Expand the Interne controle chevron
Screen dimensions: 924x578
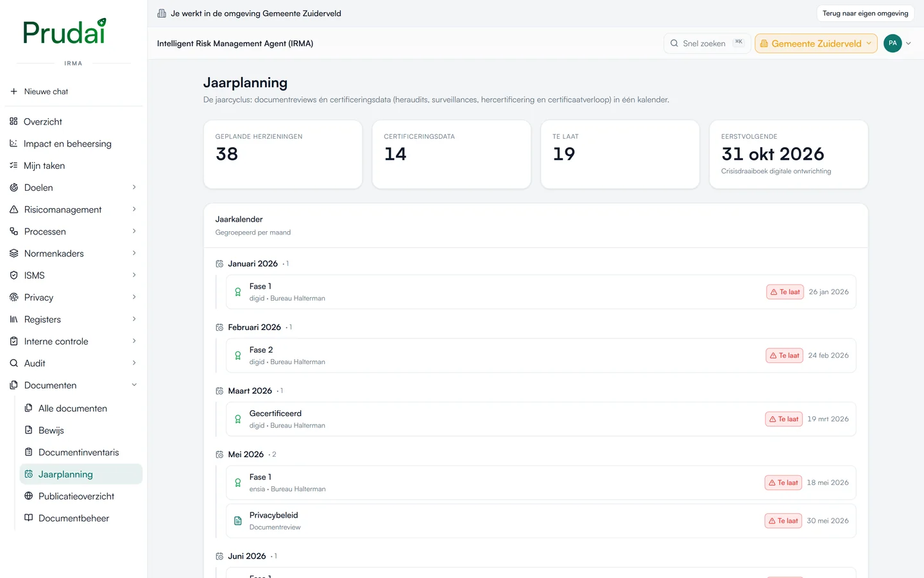click(x=134, y=341)
